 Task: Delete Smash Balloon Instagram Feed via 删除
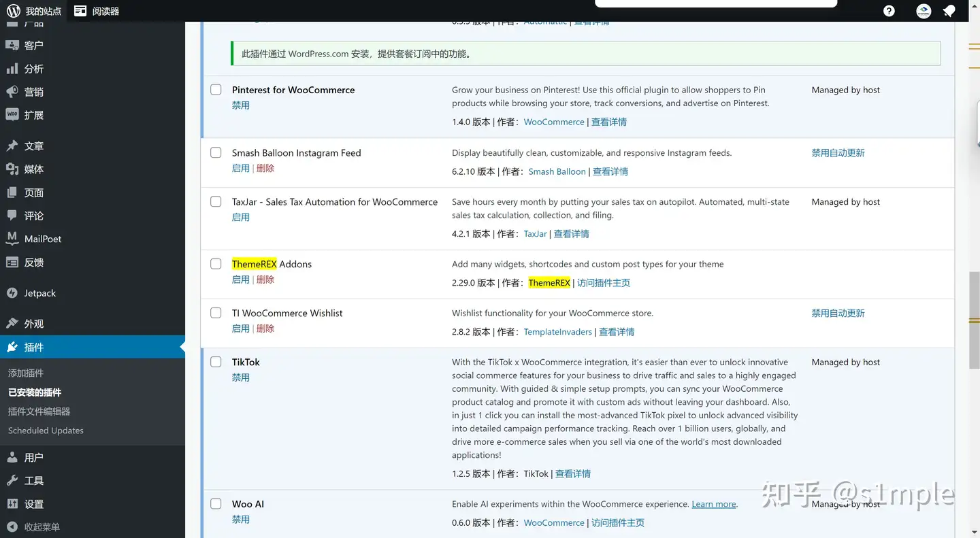pos(265,168)
